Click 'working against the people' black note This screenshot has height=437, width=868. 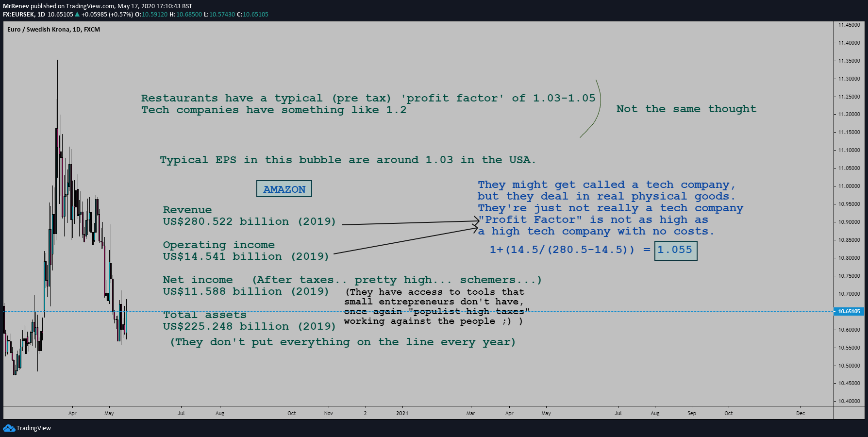434,321
